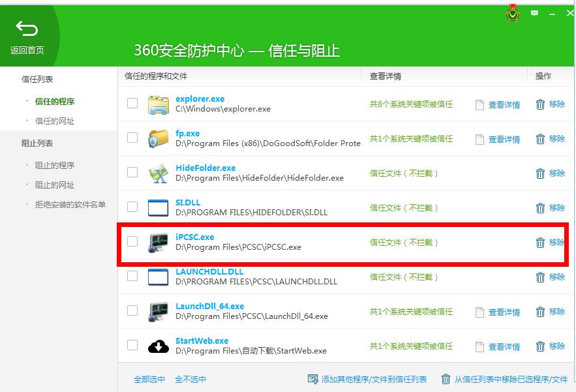Click 查看详情 link for StartWeb.exe
The height and width of the screenshot is (392, 576).
click(504, 347)
